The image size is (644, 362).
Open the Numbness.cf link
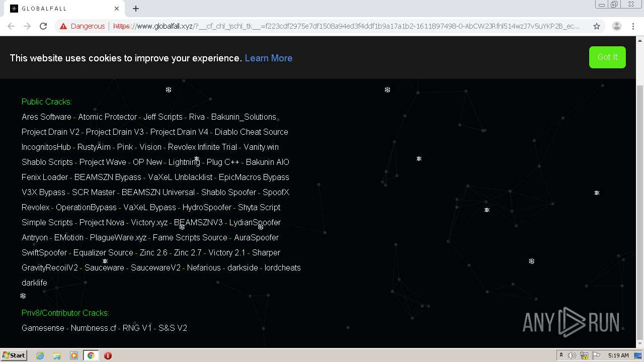[x=94, y=328]
